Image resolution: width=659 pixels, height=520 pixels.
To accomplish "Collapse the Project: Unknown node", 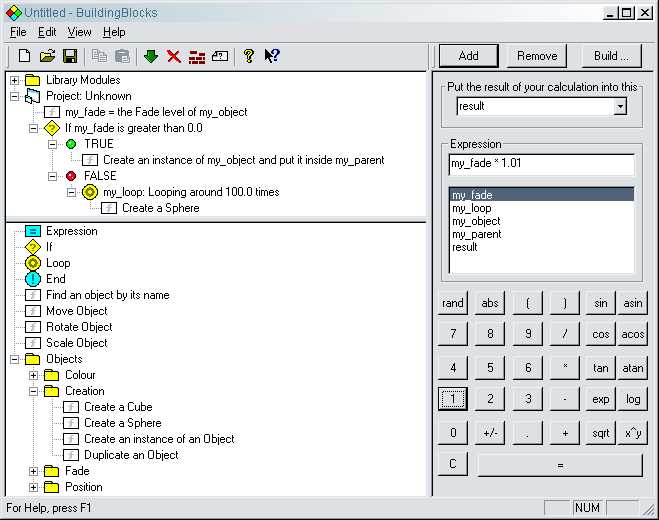I will coord(14,96).
